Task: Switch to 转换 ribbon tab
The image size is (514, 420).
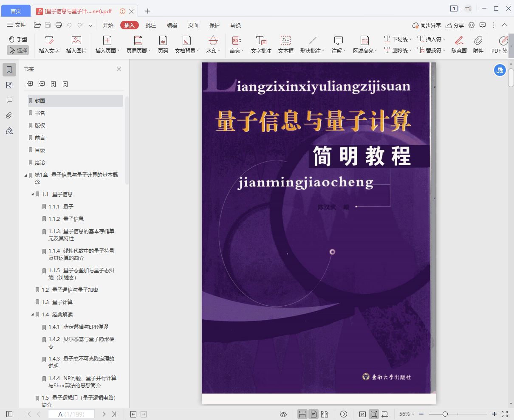Action: [x=236, y=25]
